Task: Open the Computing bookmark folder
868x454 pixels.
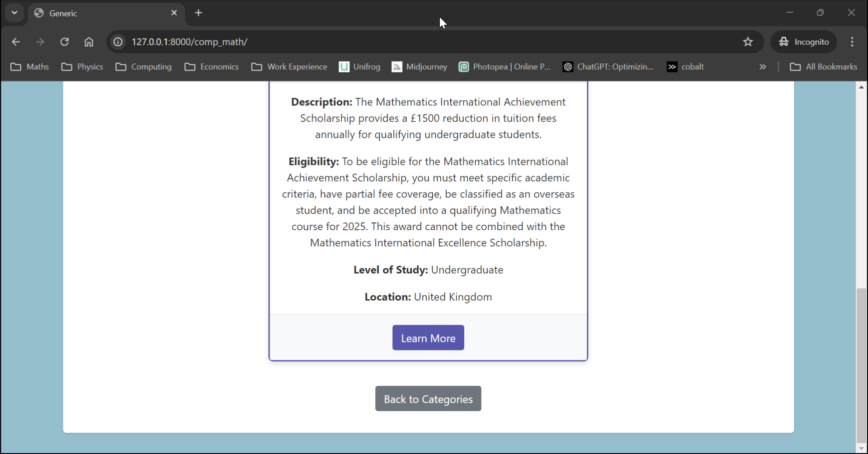Action: [x=144, y=67]
